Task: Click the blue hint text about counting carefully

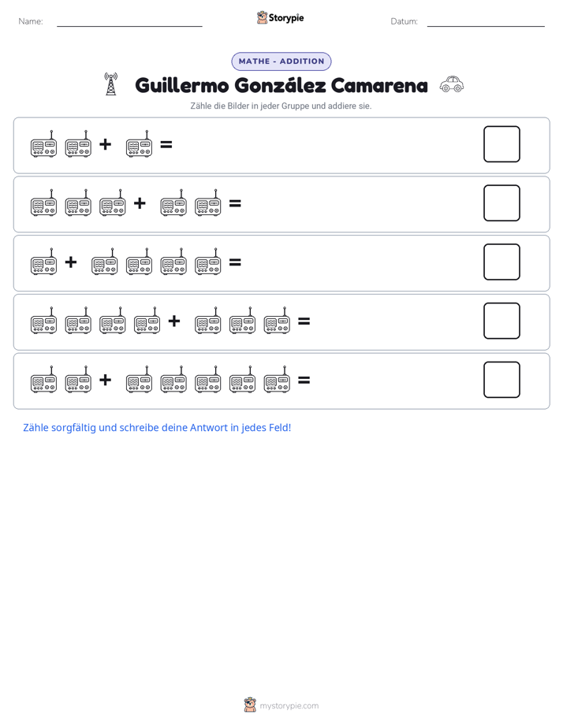Action: tap(157, 428)
